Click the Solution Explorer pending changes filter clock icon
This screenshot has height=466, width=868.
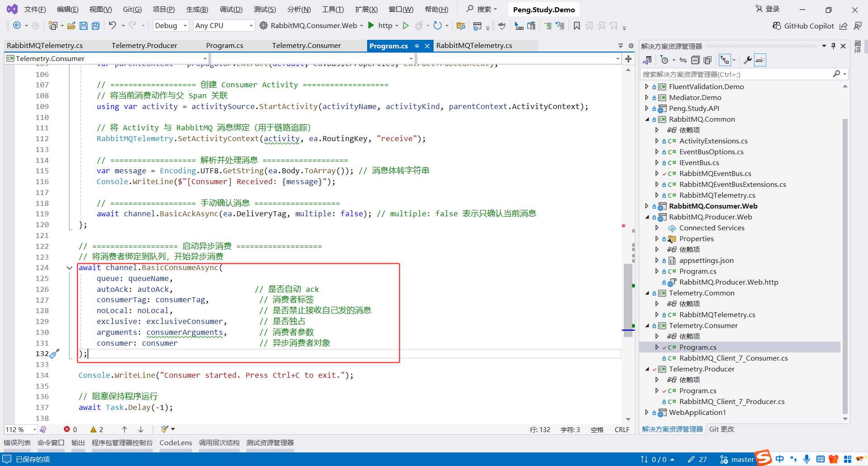[x=665, y=60]
